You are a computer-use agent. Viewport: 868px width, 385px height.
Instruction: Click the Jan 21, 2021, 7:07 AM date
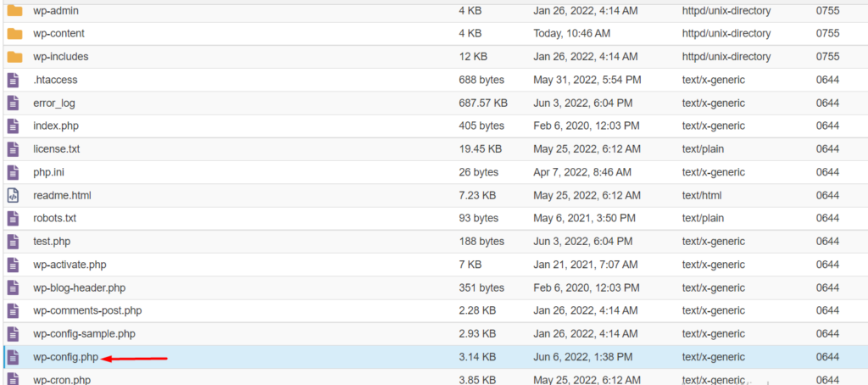pos(586,265)
